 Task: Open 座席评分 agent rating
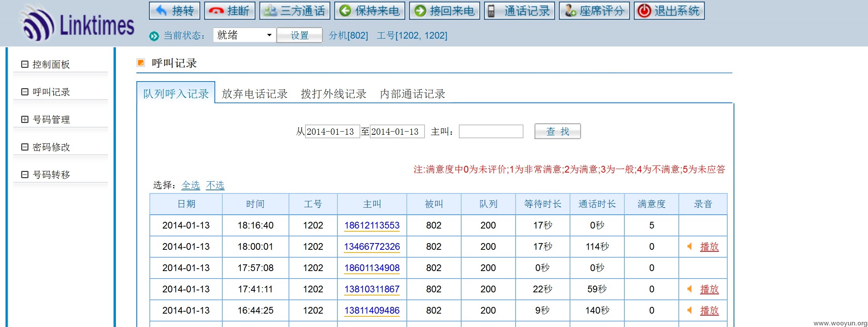pyautogui.click(x=594, y=11)
